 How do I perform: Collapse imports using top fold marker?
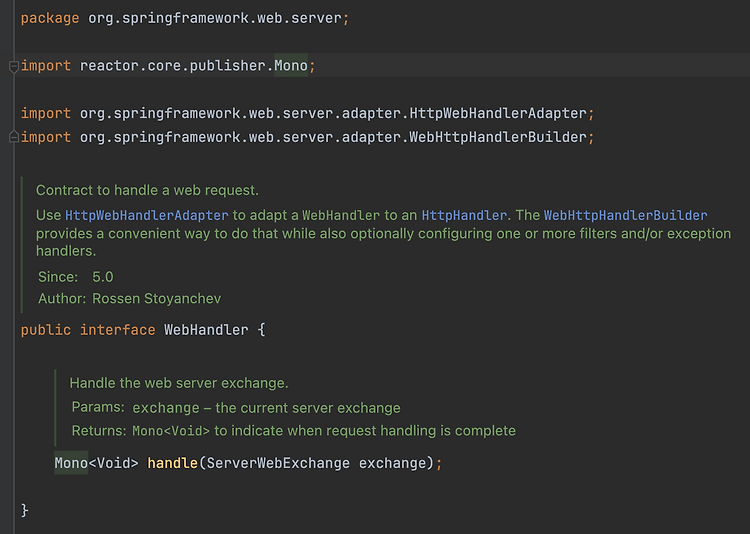click(14, 66)
